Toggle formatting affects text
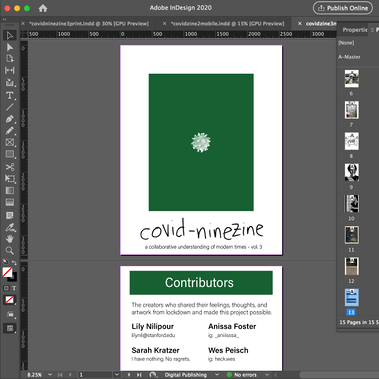The width and height of the screenshot is (379, 379). tap(14, 288)
